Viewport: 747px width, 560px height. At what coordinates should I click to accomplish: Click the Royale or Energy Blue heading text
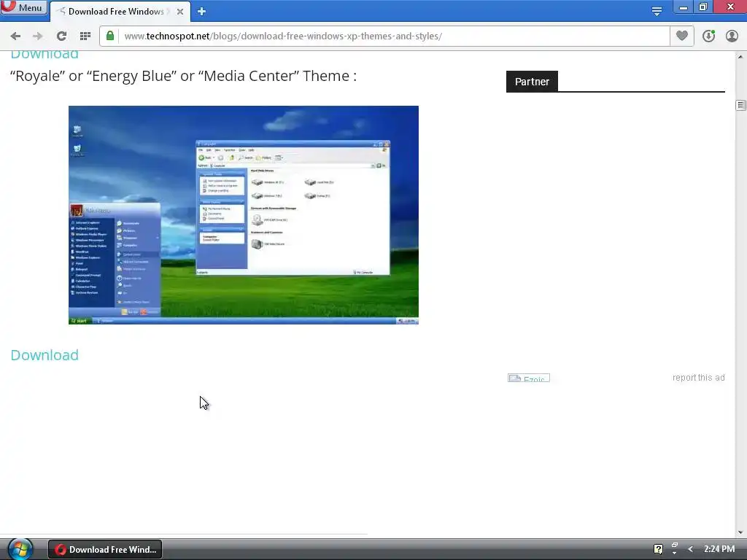183,76
